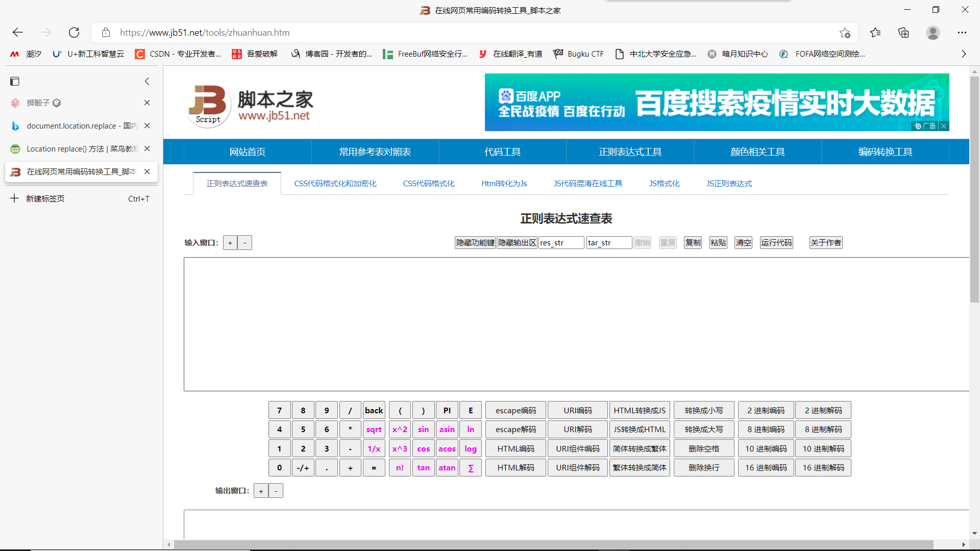Add this page to favorites star

click(845, 33)
